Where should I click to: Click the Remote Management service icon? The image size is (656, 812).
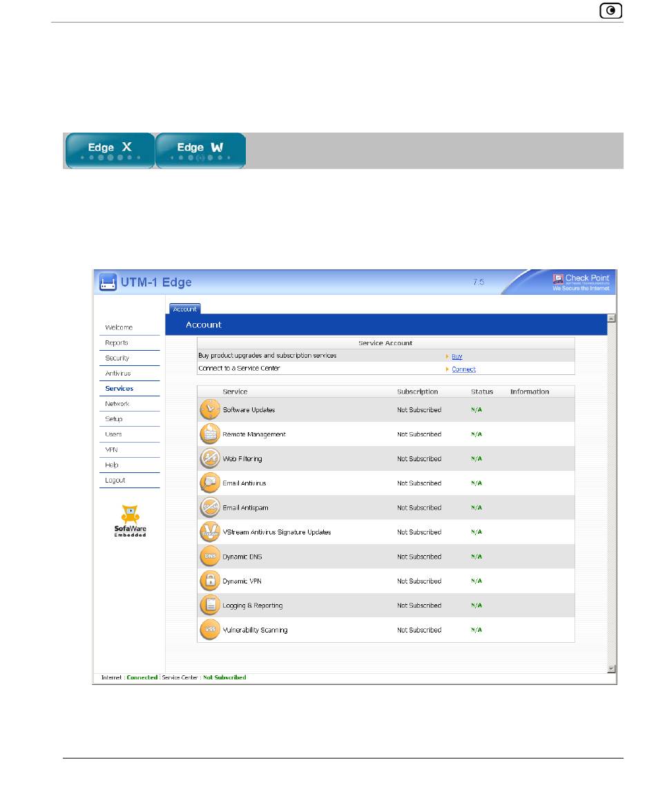coord(210,434)
